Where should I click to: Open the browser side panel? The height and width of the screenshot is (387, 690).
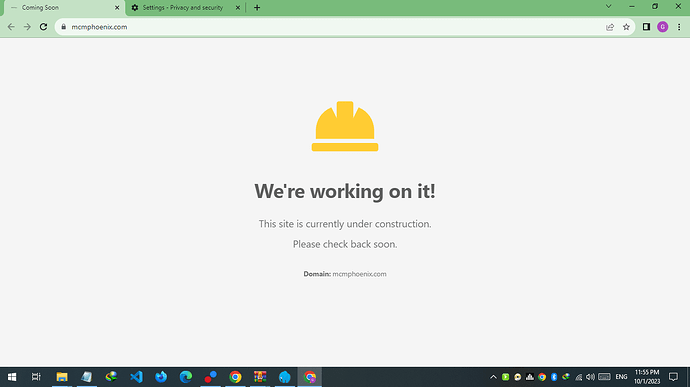click(646, 27)
